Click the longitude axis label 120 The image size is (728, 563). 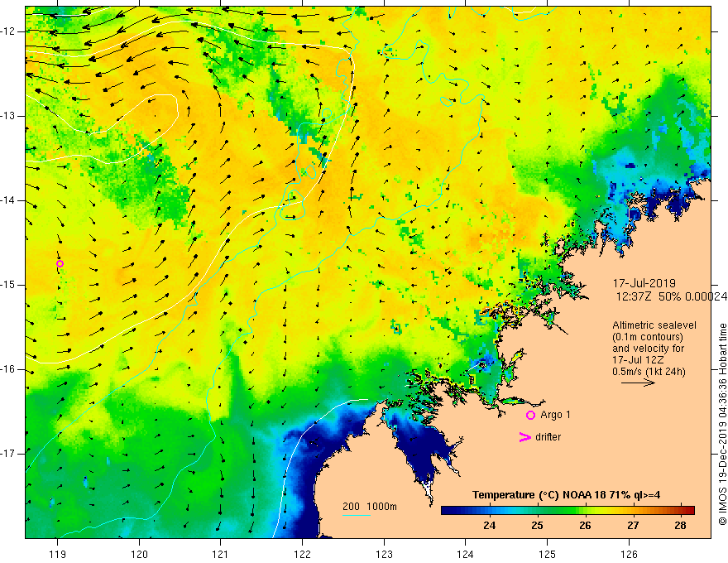(139, 554)
